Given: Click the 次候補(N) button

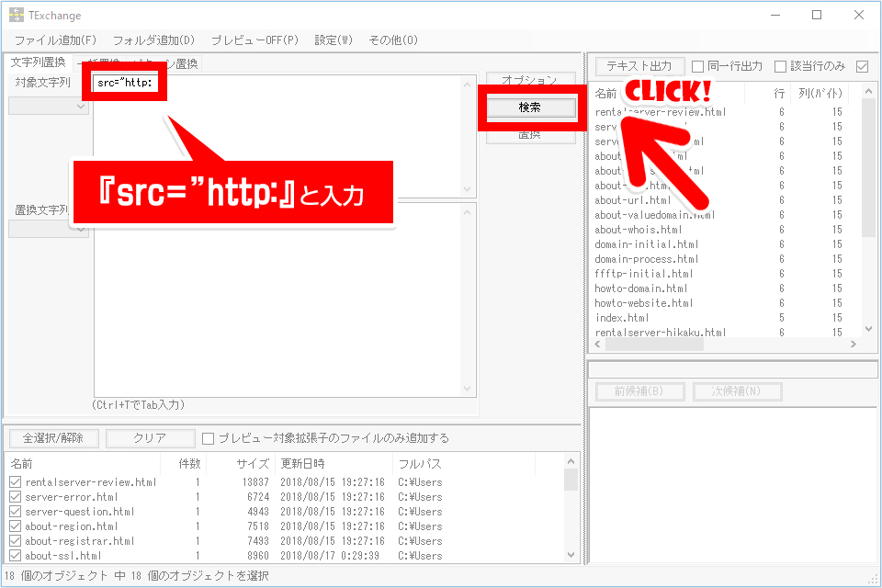Looking at the screenshot, I should point(738,391).
